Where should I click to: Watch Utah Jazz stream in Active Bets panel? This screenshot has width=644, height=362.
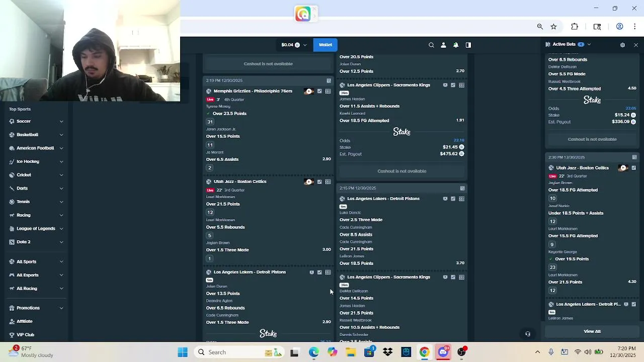click(x=623, y=168)
